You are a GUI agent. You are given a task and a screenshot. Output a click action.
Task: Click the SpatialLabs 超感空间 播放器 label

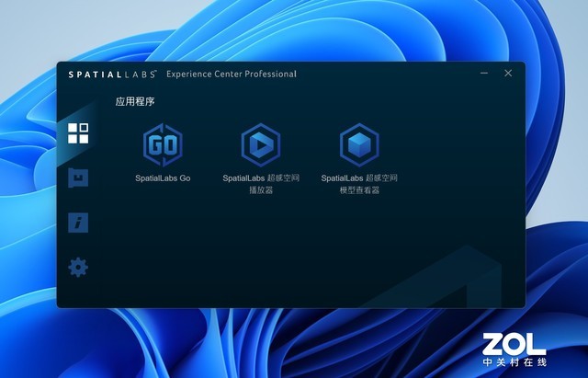coord(261,184)
